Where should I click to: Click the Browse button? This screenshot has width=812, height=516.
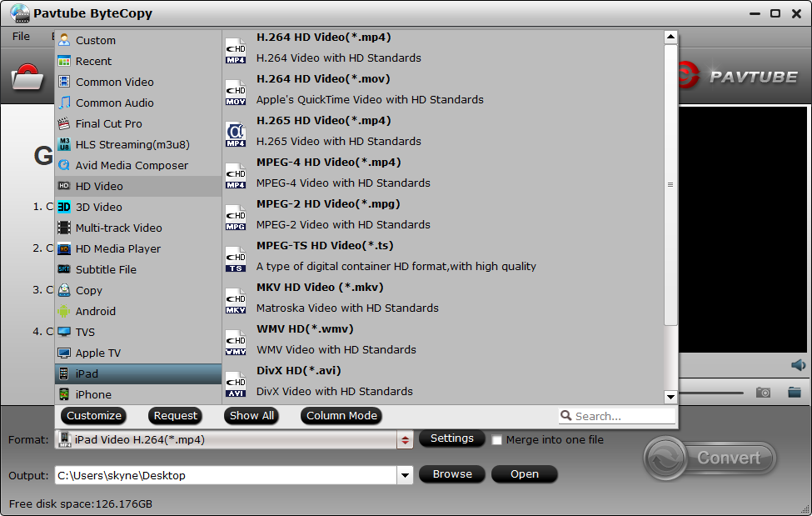[x=452, y=474]
